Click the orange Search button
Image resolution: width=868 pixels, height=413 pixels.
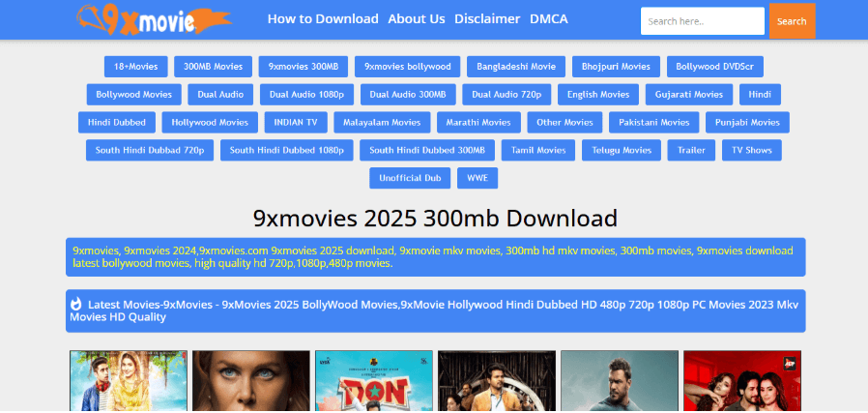(x=792, y=21)
